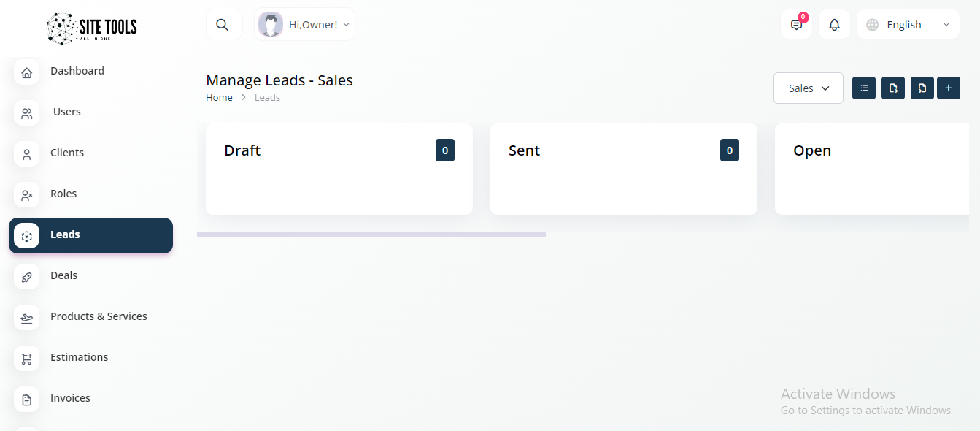Show notifications bell
The image size is (980, 431).
pos(834,25)
